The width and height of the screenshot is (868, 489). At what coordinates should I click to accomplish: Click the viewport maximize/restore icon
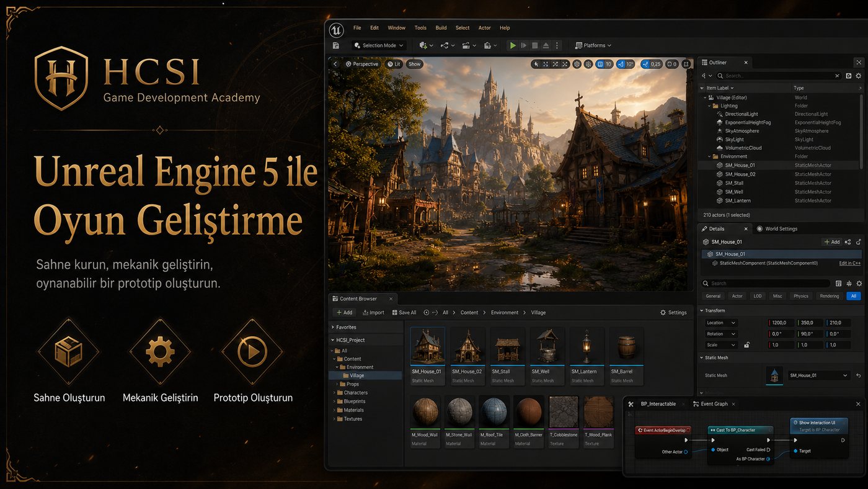pyautogui.click(x=686, y=64)
